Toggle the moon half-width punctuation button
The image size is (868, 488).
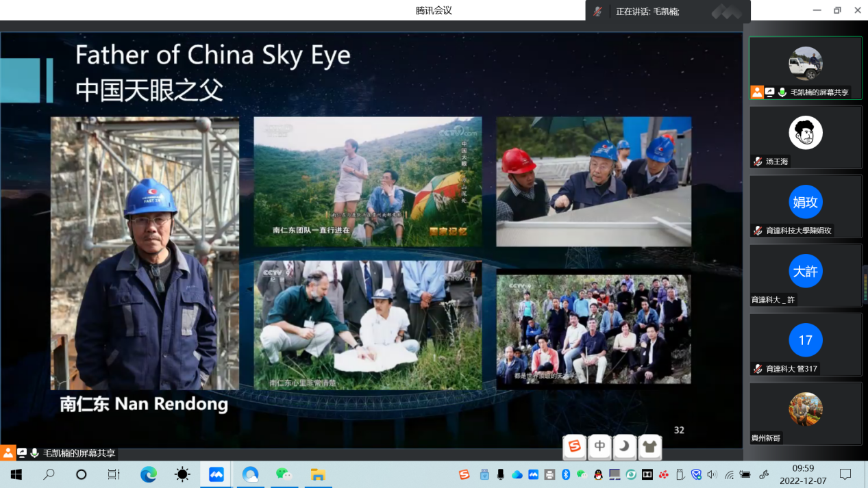tap(624, 447)
